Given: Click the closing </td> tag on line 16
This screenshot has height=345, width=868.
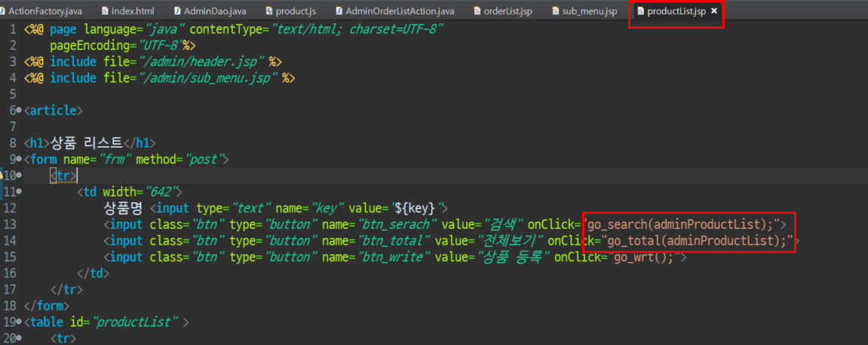Looking at the screenshot, I should pos(94,273).
